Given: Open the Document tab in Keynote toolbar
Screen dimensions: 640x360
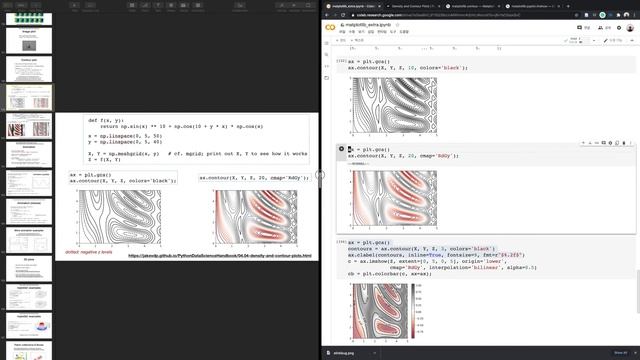Looking at the screenshot, I should click(309, 6).
